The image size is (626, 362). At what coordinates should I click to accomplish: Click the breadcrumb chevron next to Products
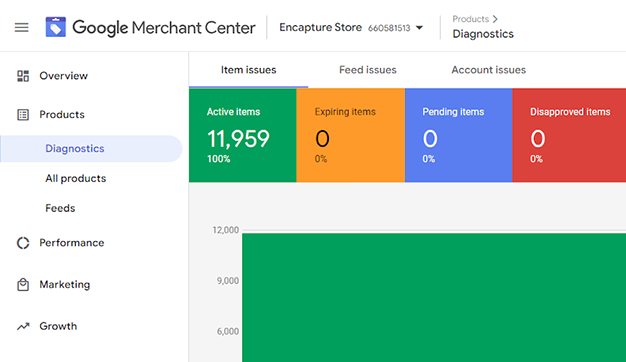click(x=495, y=19)
